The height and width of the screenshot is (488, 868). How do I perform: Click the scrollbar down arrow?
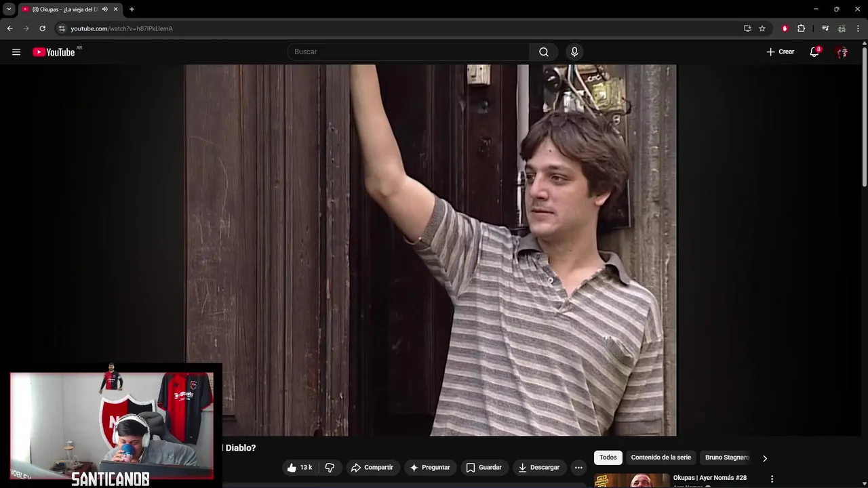coord(865,484)
